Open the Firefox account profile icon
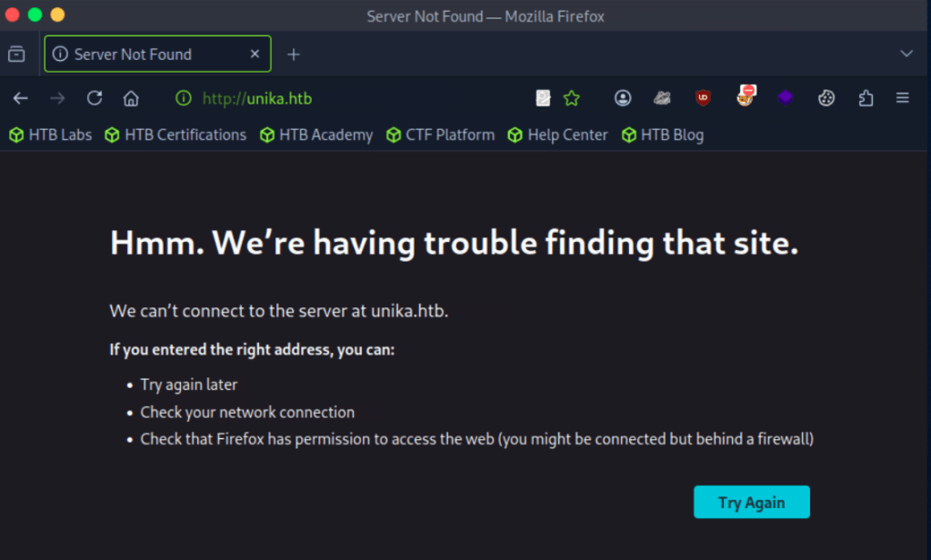 622,98
